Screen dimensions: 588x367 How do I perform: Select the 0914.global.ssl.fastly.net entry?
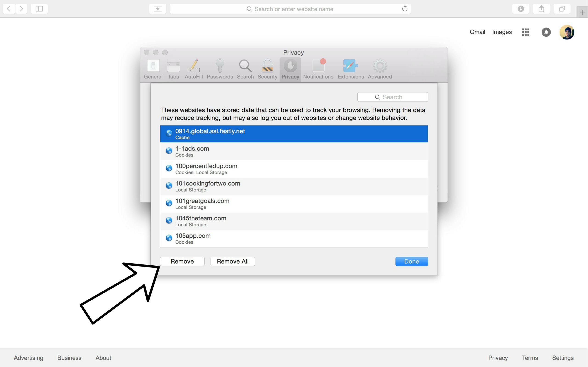294,133
